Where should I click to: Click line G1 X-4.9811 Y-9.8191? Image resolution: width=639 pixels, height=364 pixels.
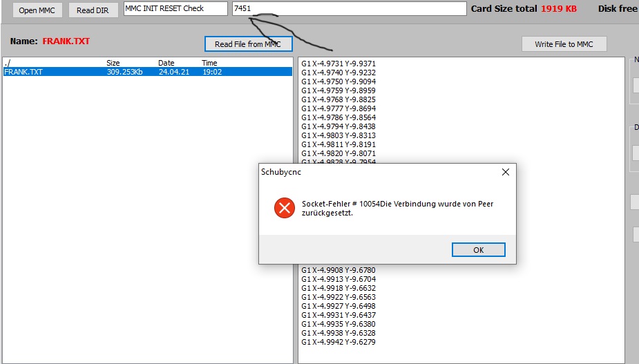point(338,144)
